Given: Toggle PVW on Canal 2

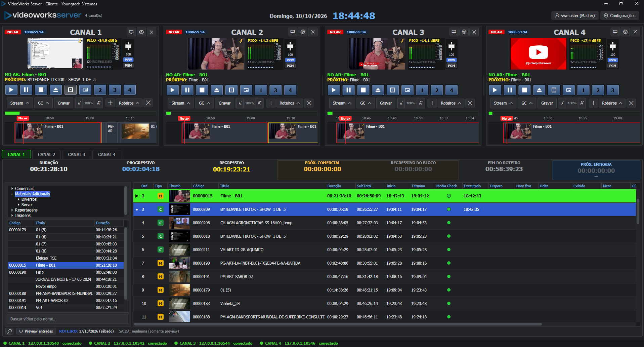Looking at the screenshot, I should tap(290, 60).
